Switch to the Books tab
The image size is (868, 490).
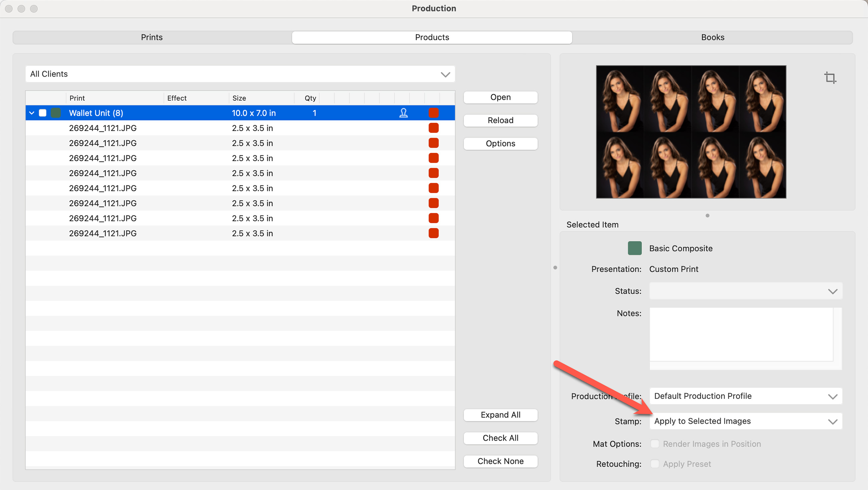pos(712,37)
